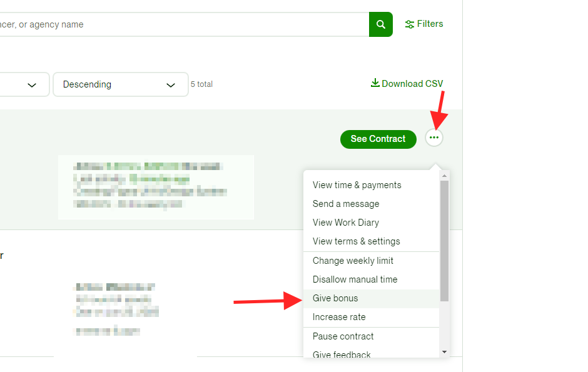Click Disallow manual time option

pyautogui.click(x=355, y=279)
